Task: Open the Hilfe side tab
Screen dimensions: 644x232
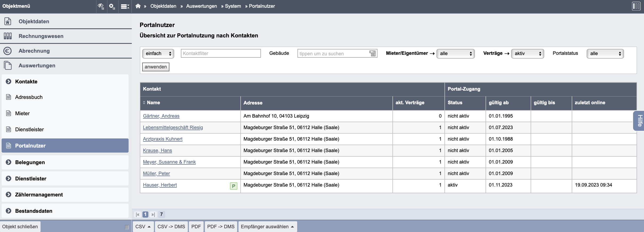Action: tap(639, 121)
